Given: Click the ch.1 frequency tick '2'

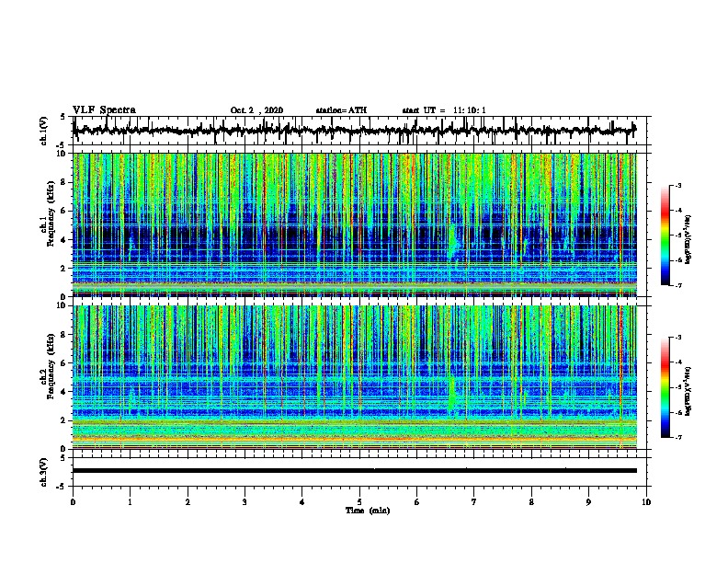Looking at the screenshot, I should [x=63, y=268].
